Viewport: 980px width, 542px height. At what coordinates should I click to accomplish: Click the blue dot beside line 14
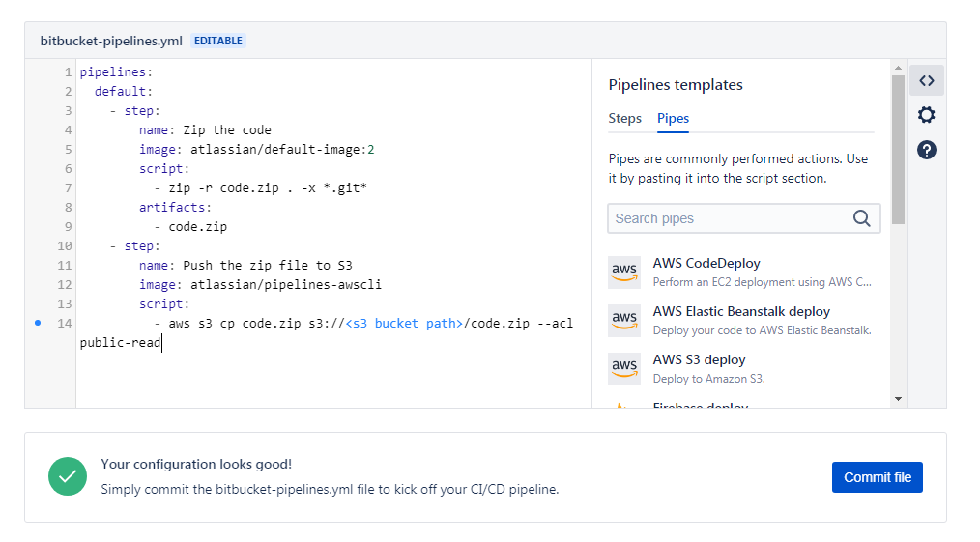pos(38,323)
